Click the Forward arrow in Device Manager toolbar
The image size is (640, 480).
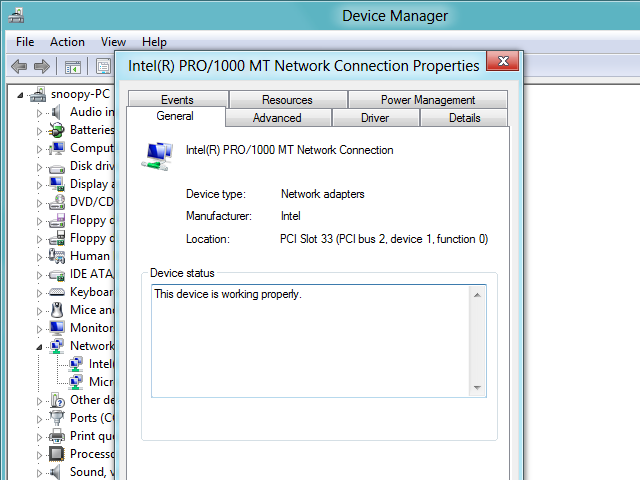pyautogui.click(x=42, y=66)
